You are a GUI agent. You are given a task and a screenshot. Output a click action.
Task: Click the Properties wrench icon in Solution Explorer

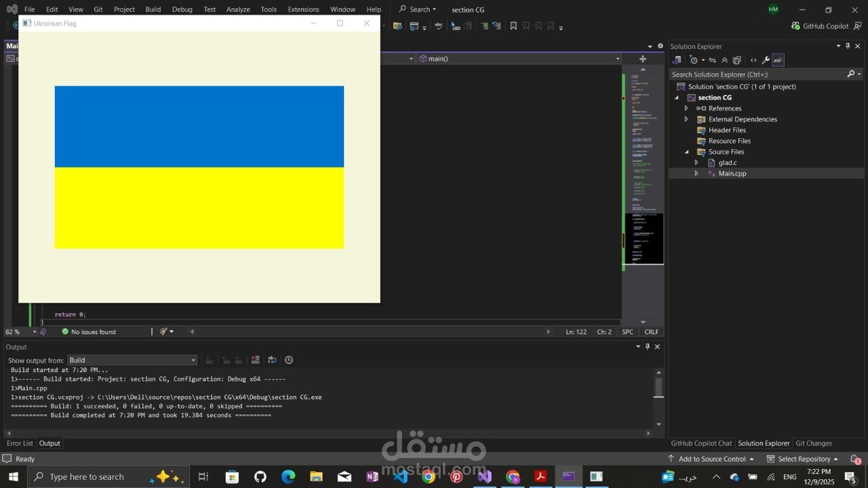point(766,60)
